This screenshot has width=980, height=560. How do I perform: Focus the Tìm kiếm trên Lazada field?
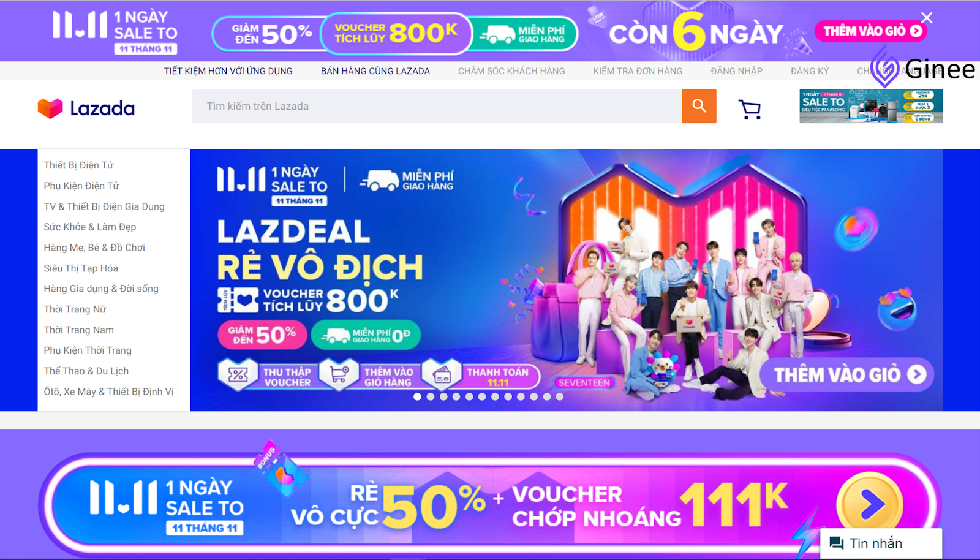(437, 106)
